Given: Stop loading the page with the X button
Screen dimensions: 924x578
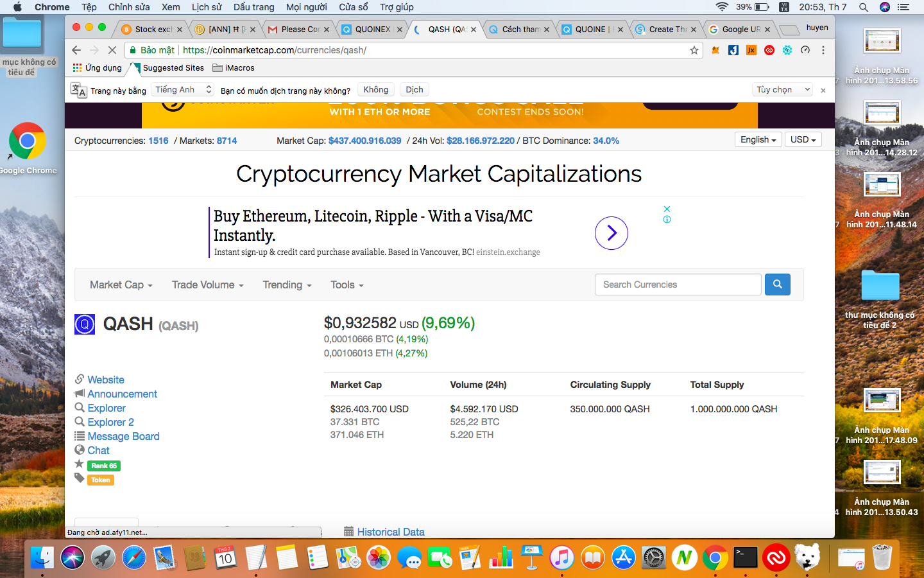Looking at the screenshot, I should pyautogui.click(x=112, y=50).
